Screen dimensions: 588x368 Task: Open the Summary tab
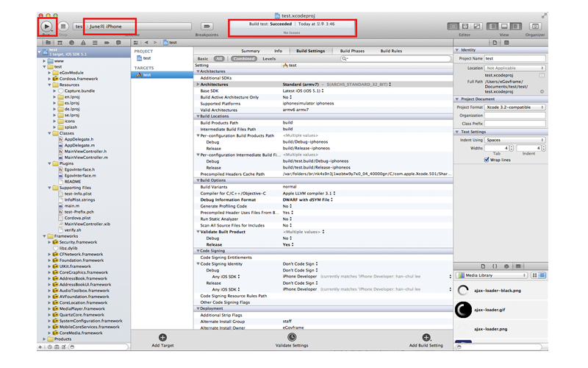click(251, 51)
